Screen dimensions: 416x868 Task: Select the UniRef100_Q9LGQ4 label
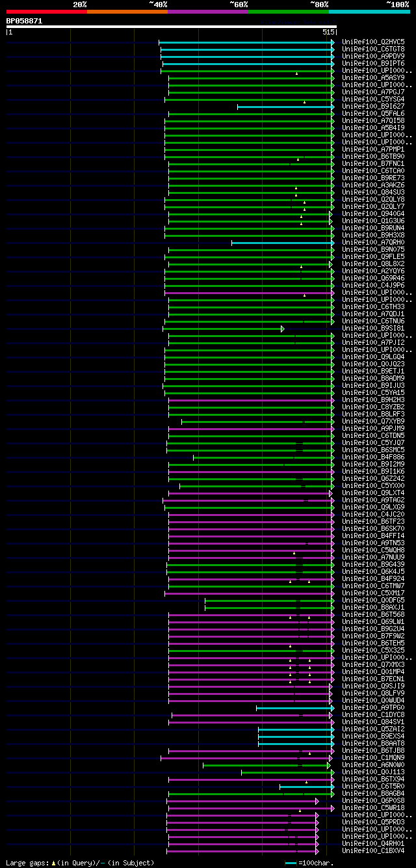click(x=373, y=357)
